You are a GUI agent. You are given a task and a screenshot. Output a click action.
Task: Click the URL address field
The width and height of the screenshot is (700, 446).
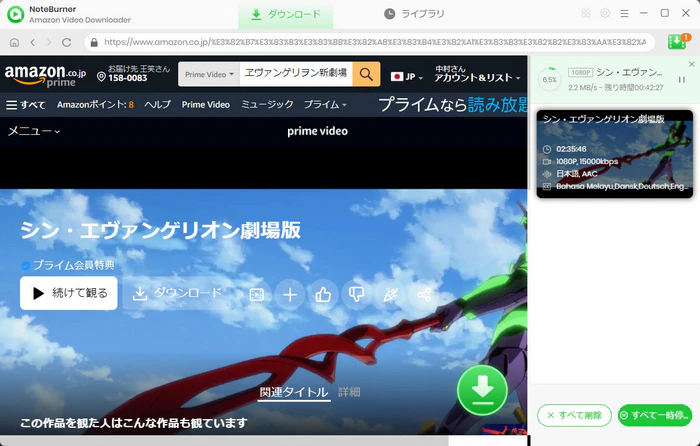tap(370, 42)
